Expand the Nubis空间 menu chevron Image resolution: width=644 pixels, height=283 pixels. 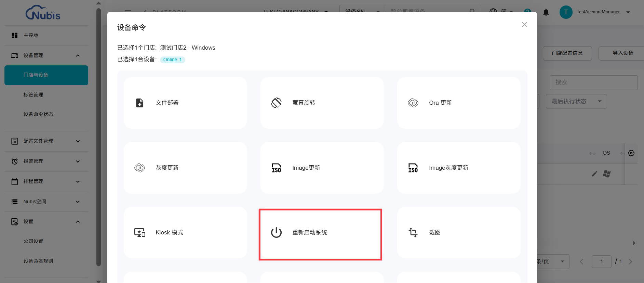click(x=78, y=202)
